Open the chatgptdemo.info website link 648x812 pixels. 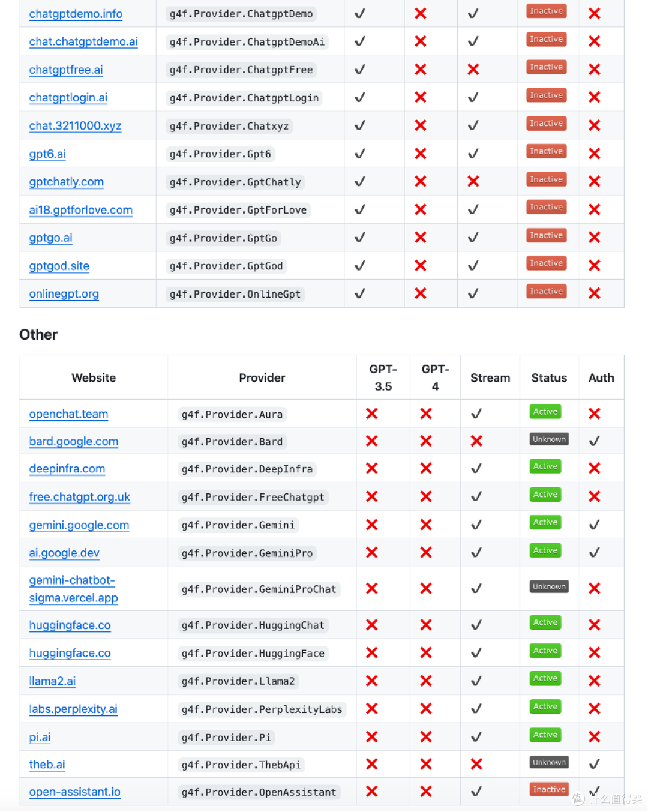click(x=76, y=14)
